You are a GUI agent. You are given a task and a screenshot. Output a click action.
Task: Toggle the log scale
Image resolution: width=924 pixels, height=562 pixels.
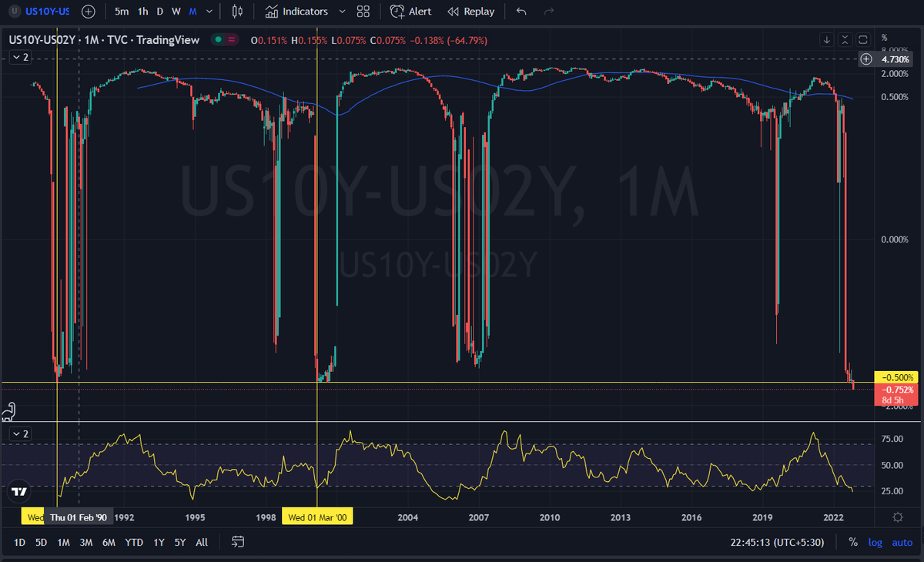pyautogui.click(x=875, y=542)
